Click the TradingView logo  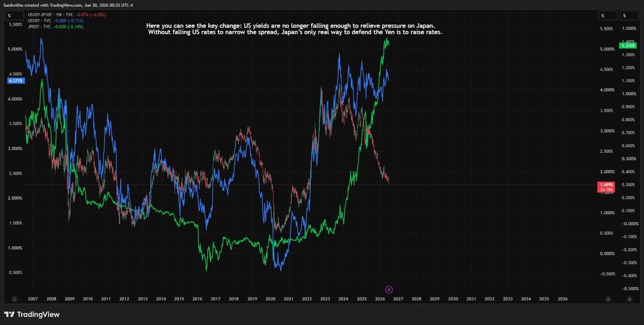pos(32,314)
